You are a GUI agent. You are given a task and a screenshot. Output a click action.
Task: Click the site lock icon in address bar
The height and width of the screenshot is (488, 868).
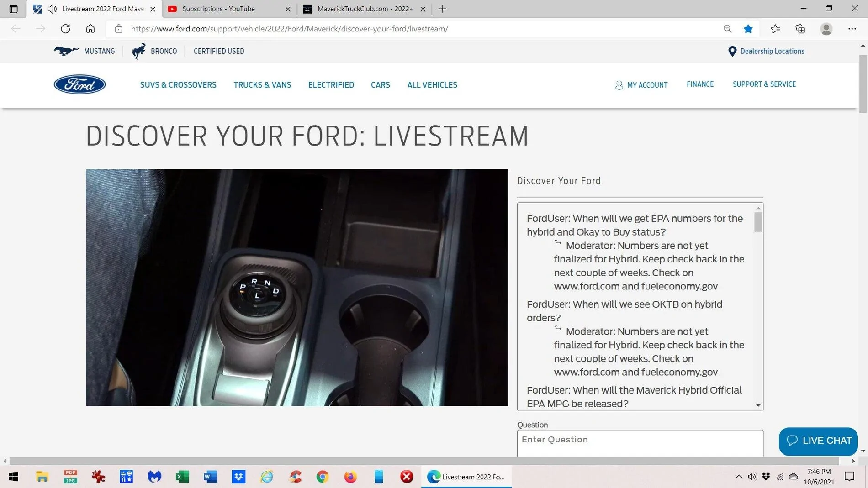click(118, 29)
